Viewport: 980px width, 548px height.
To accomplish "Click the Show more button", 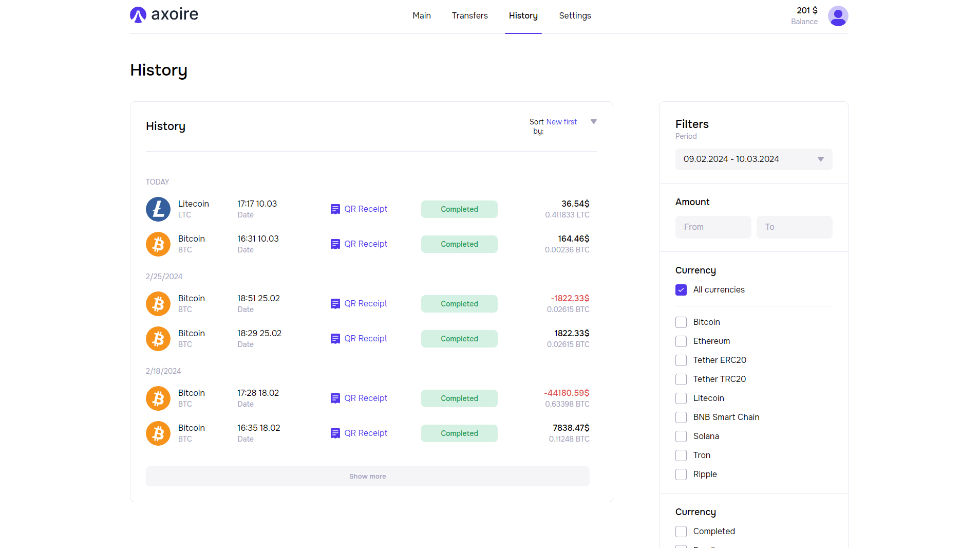I will [x=368, y=477].
